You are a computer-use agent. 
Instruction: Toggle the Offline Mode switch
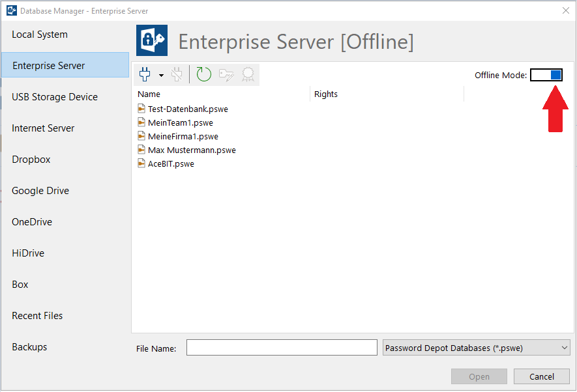click(546, 75)
